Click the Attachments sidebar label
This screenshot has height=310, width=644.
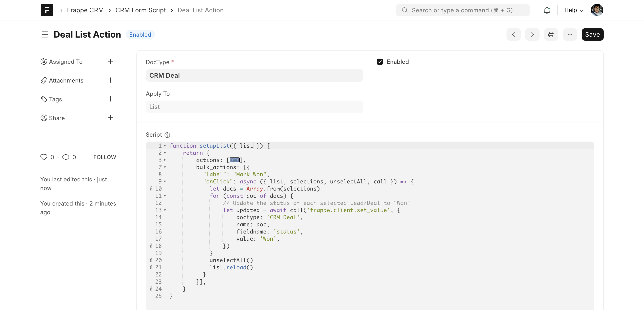[66, 80]
